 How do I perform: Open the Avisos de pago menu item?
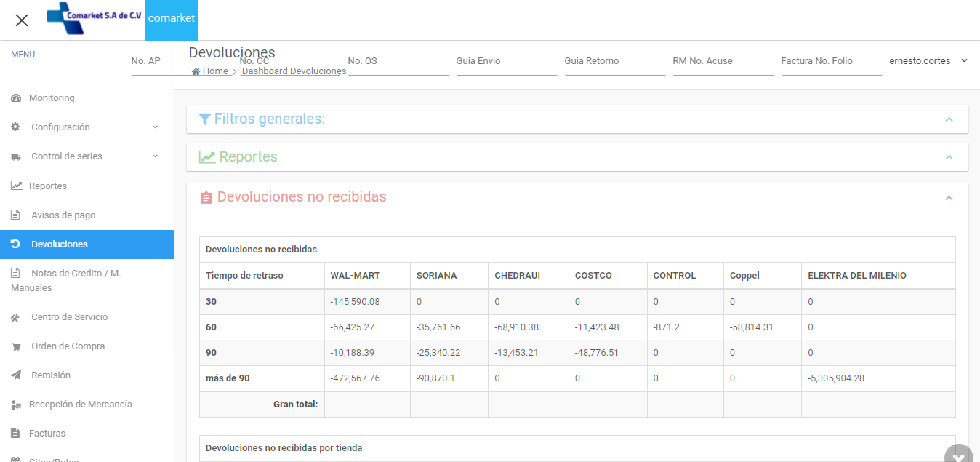(63, 215)
